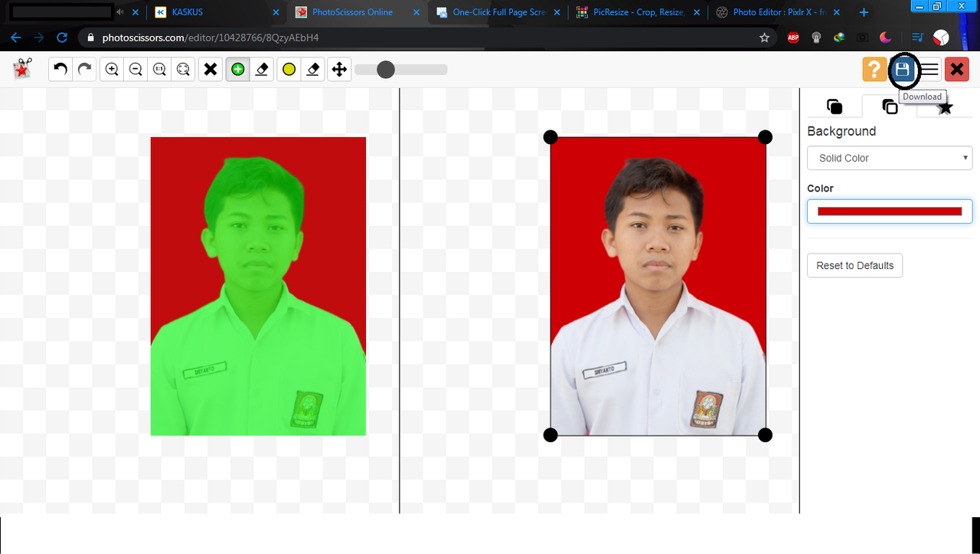Click Reset to Defaults

(855, 265)
